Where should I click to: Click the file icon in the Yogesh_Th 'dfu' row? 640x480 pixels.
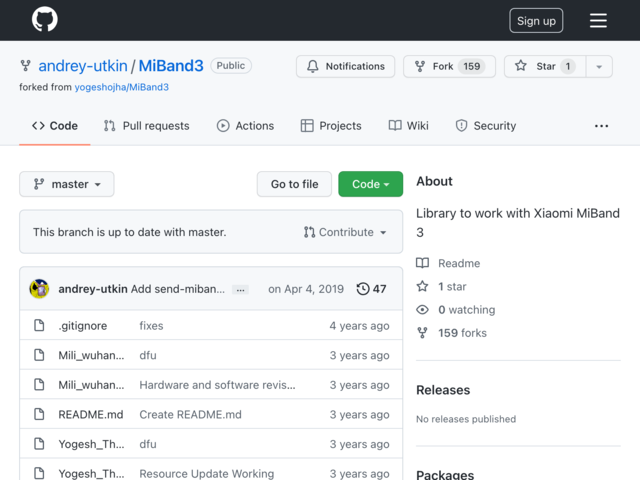tap(39, 444)
